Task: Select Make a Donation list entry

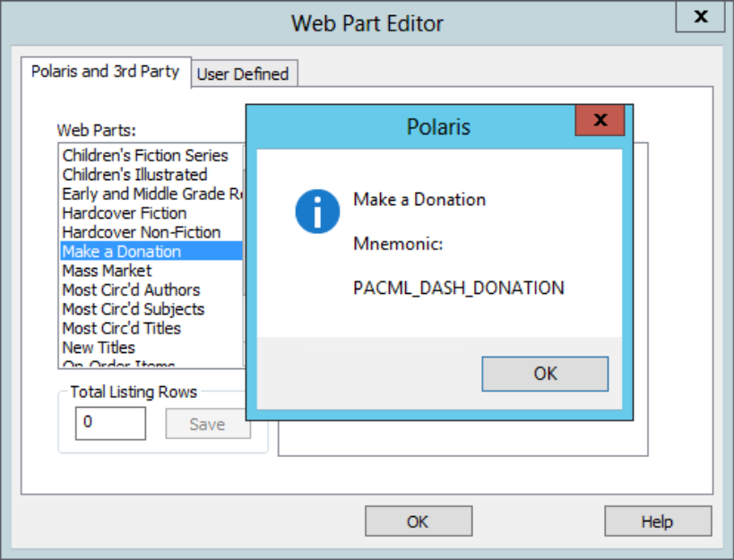Action: tap(122, 252)
